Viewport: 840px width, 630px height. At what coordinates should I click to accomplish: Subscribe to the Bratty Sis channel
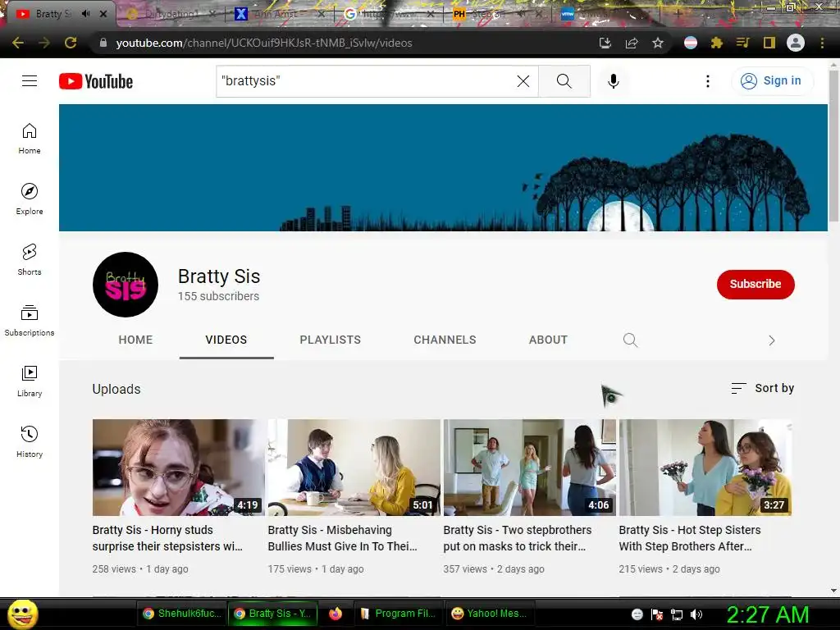pos(756,284)
